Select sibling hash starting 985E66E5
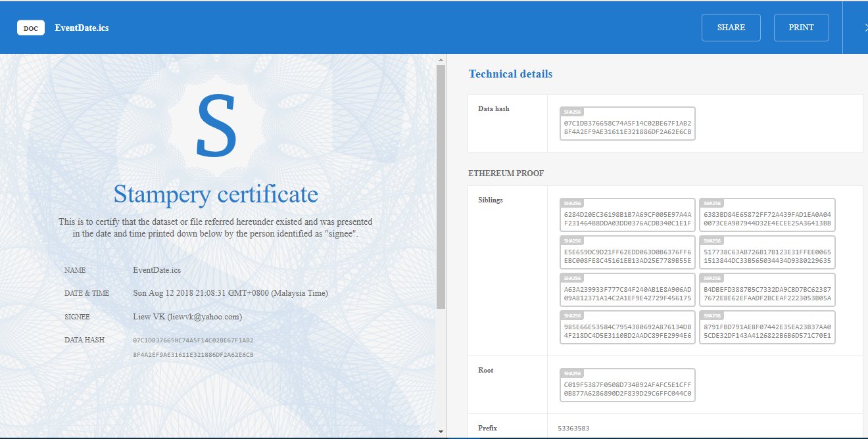 pos(627,327)
